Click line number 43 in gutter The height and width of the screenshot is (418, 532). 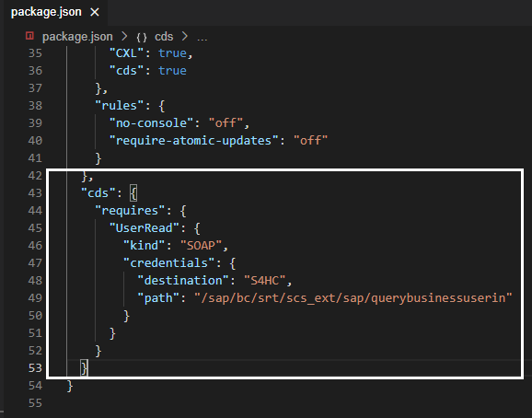tap(35, 193)
